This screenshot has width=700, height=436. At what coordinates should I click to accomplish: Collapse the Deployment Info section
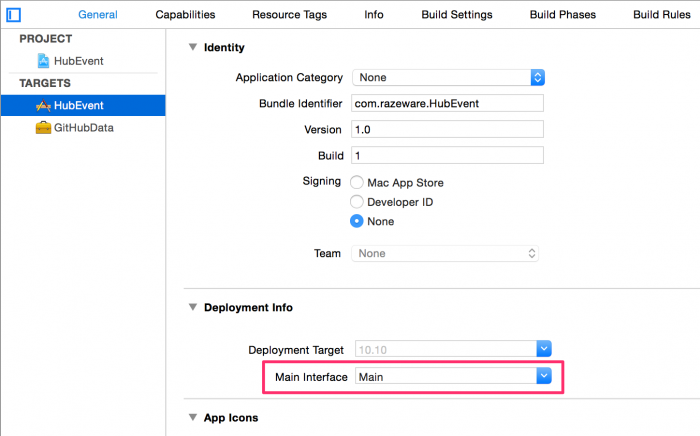[x=193, y=308]
